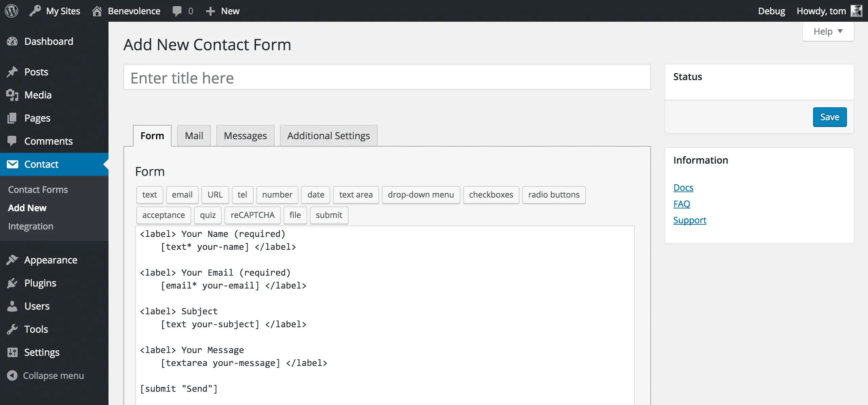Screen dimensions: 868x405
Task: Insert a quiz tag
Action: click(208, 215)
